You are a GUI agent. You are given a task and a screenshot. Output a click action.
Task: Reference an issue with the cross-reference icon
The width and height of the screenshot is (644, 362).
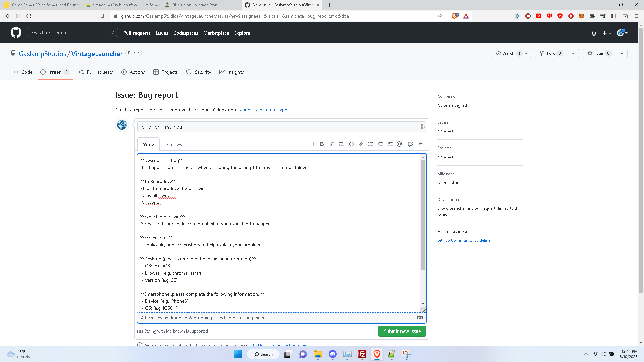coord(410,144)
